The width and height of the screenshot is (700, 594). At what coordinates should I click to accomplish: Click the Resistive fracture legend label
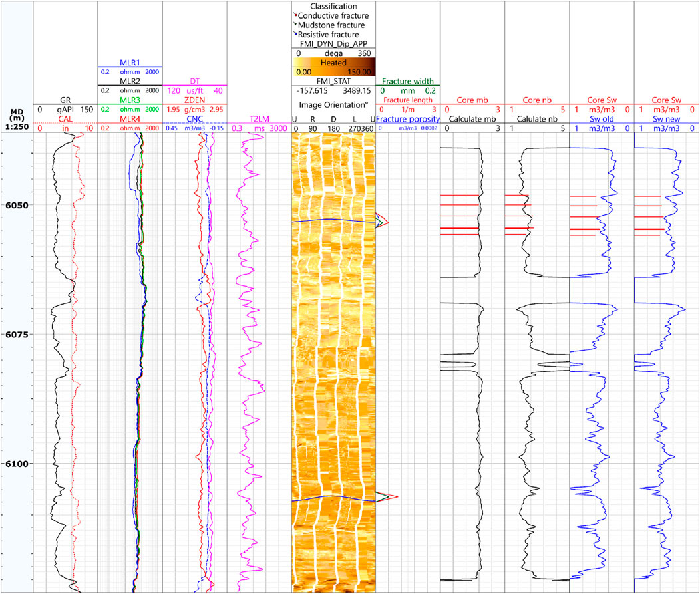329,35
